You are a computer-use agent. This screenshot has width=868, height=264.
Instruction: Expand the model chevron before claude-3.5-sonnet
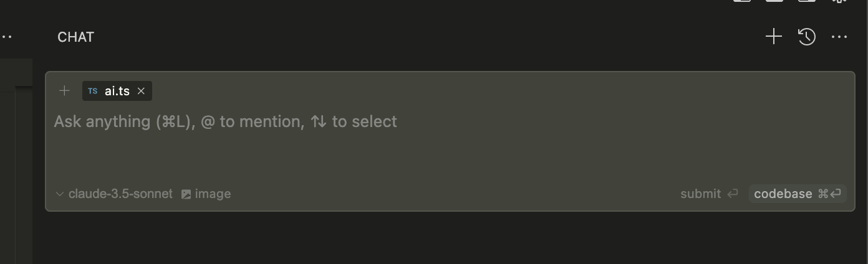point(60,194)
